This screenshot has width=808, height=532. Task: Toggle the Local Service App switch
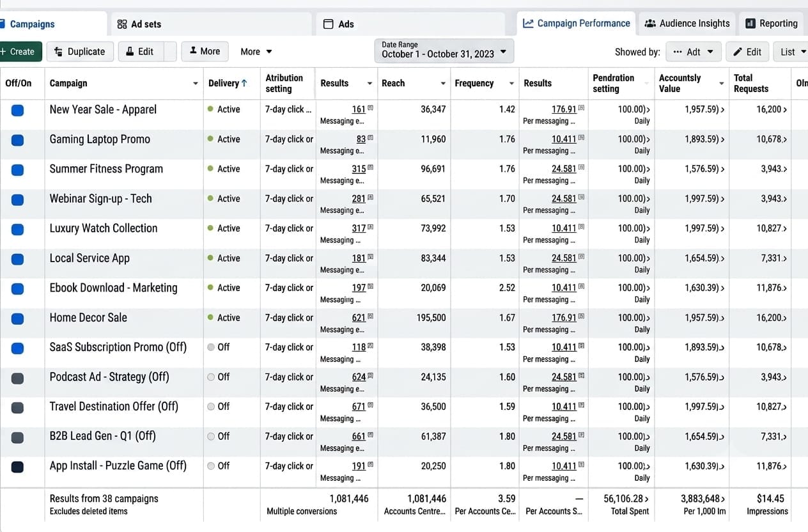(18, 259)
